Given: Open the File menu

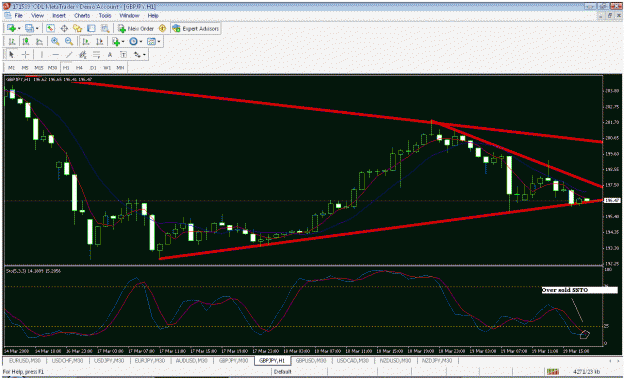Looking at the screenshot, I should point(18,16).
